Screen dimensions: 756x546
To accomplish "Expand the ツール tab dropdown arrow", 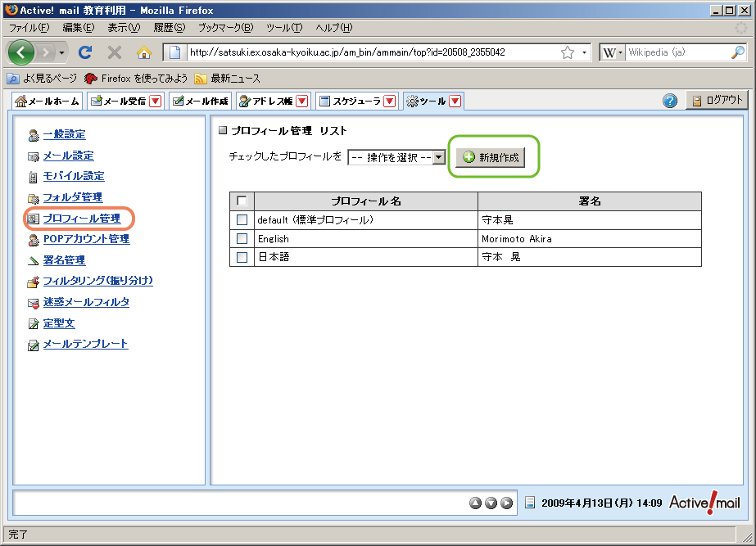I will (x=455, y=102).
